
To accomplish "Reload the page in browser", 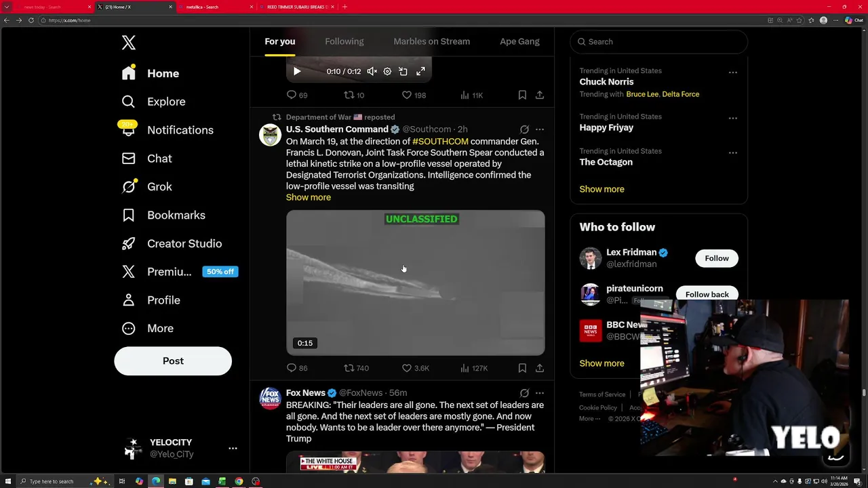I will 31,20.
